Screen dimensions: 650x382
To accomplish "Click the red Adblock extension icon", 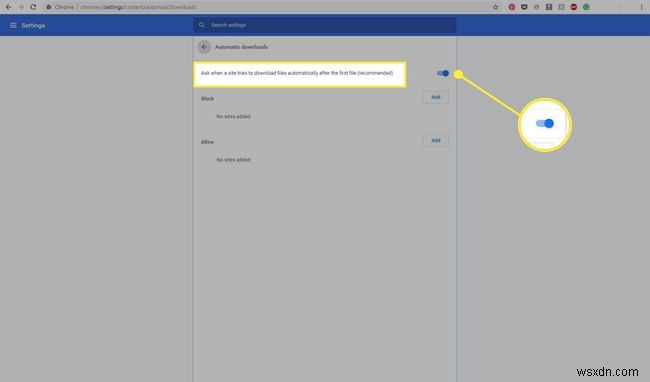I will 574,7.
